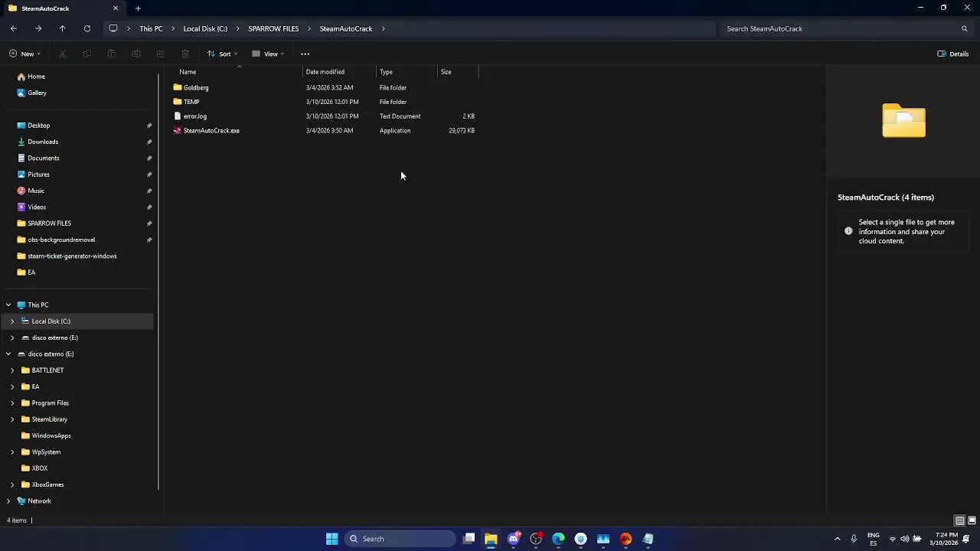The width and height of the screenshot is (980, 551).
Task: Select SPARROW FILES in breadcrumb
Action: pyautogui.click(x=273, y=28)
